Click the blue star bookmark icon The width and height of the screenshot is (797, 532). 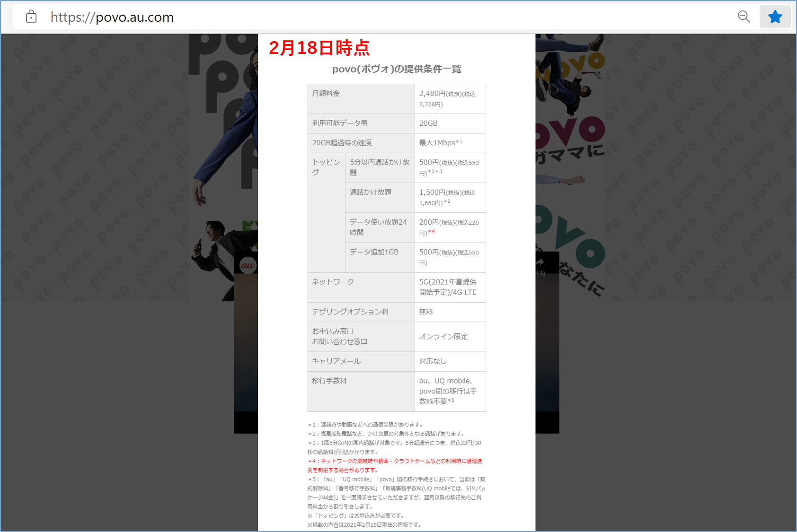[x=775, y=17]
